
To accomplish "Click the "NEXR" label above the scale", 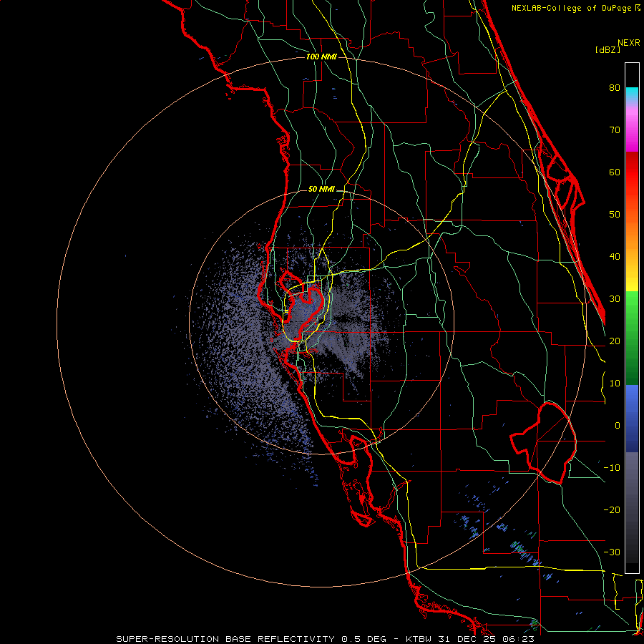I will pyautogui.click(x=629, y=43).
